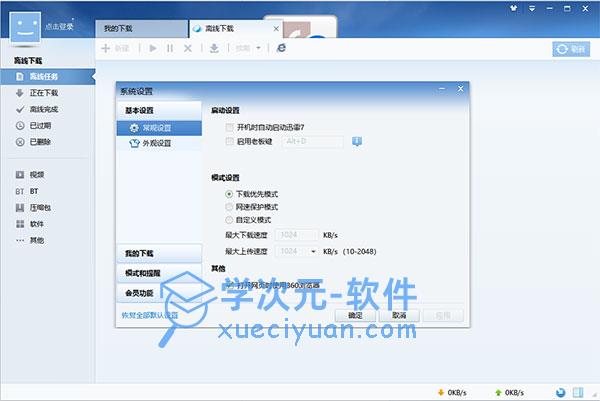Filter by 视频 category in the sidebar
Viewport: 600px width, 401px height.
point(37,175)
